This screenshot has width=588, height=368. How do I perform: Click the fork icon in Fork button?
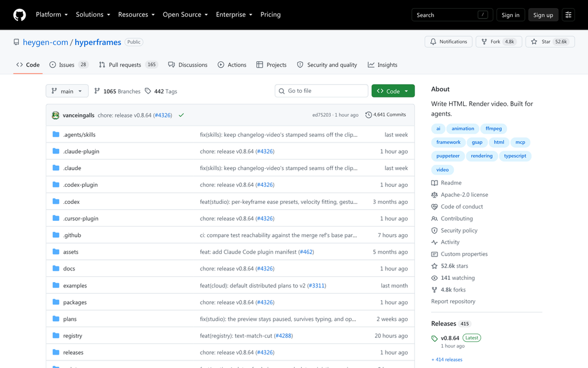point(484,41)
